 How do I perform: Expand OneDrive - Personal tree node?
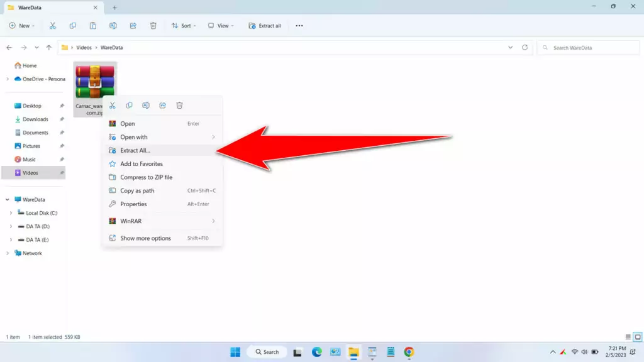[x=8, y=79]
